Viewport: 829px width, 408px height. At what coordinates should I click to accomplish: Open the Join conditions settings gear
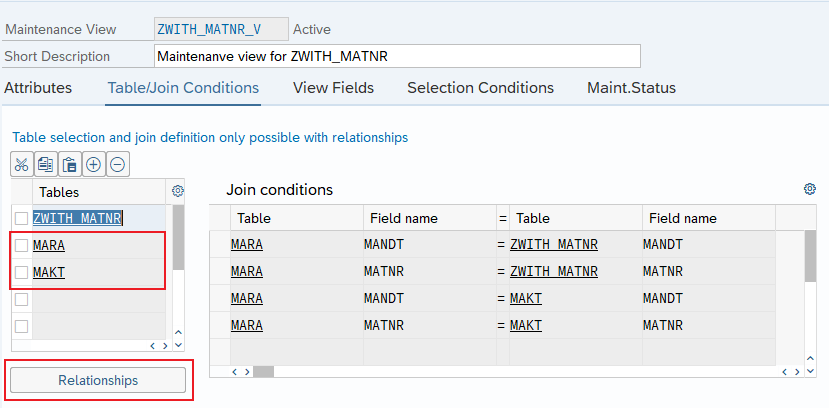(x=810, y=189)
